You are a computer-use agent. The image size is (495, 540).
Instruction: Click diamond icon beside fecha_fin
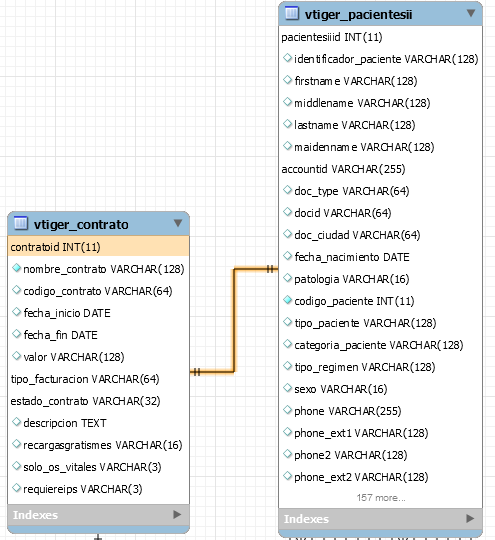point(16,334)
